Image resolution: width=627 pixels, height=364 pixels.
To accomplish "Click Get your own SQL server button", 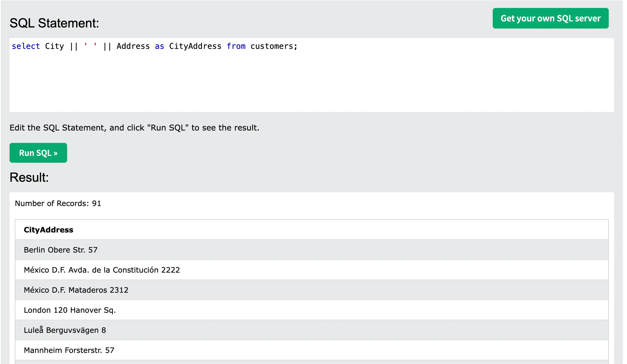I will pyautogui.click(x=550, y=18).
